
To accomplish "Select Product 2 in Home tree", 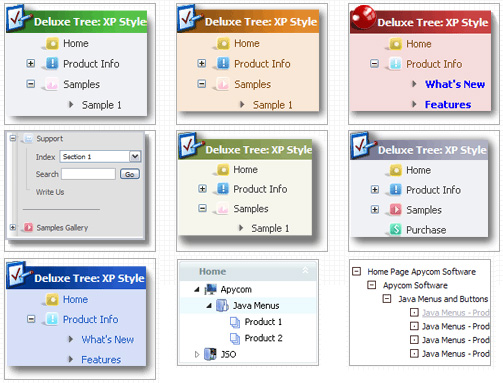I will coord(263,338).
